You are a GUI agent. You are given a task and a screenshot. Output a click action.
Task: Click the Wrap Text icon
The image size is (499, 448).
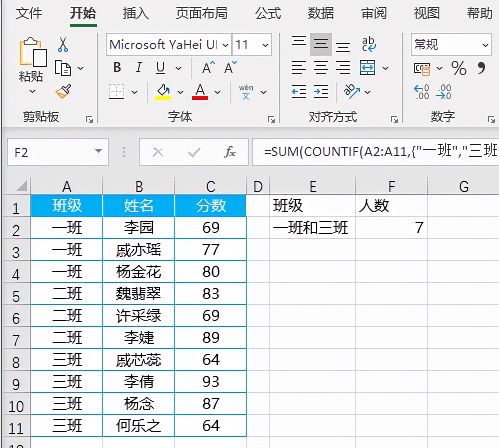tap(369, 44)
